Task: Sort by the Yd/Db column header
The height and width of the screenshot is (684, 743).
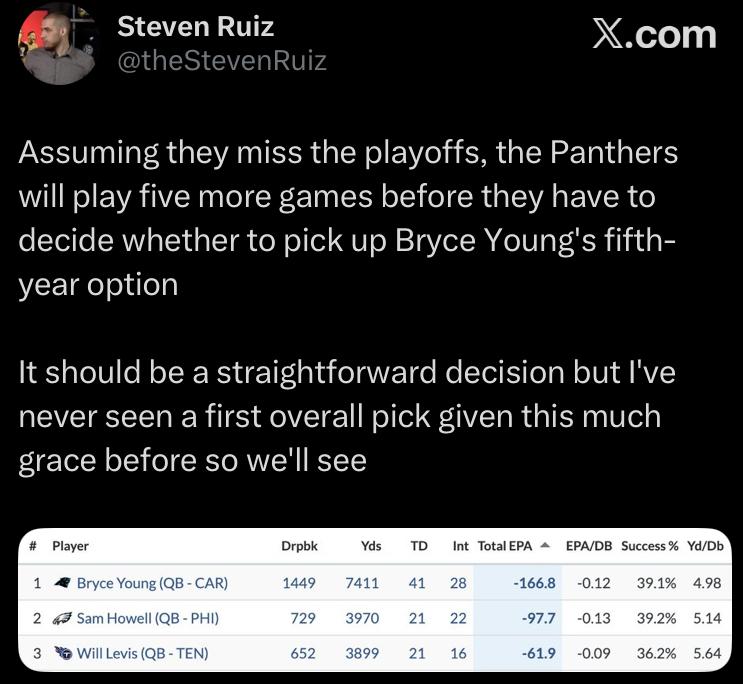Action: [x=706, y=546]
